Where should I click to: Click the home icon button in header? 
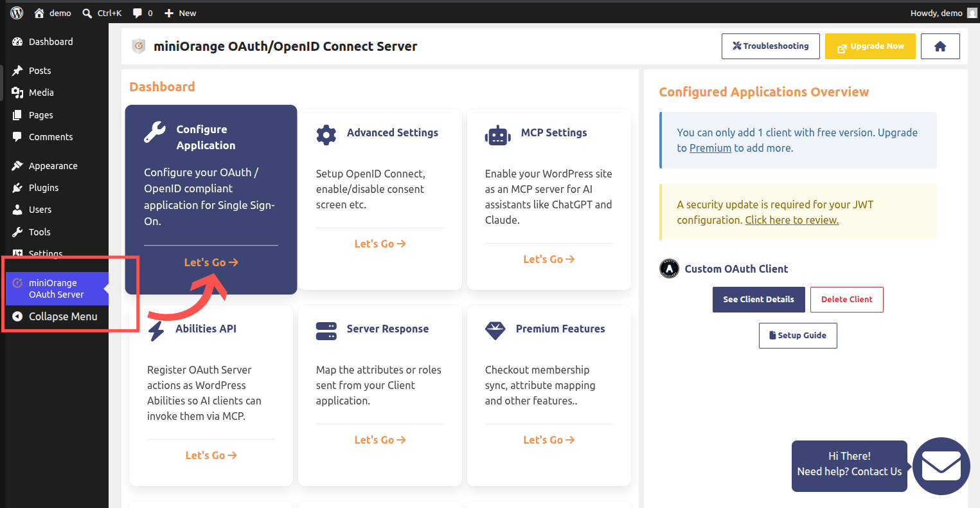pos(940,46)
